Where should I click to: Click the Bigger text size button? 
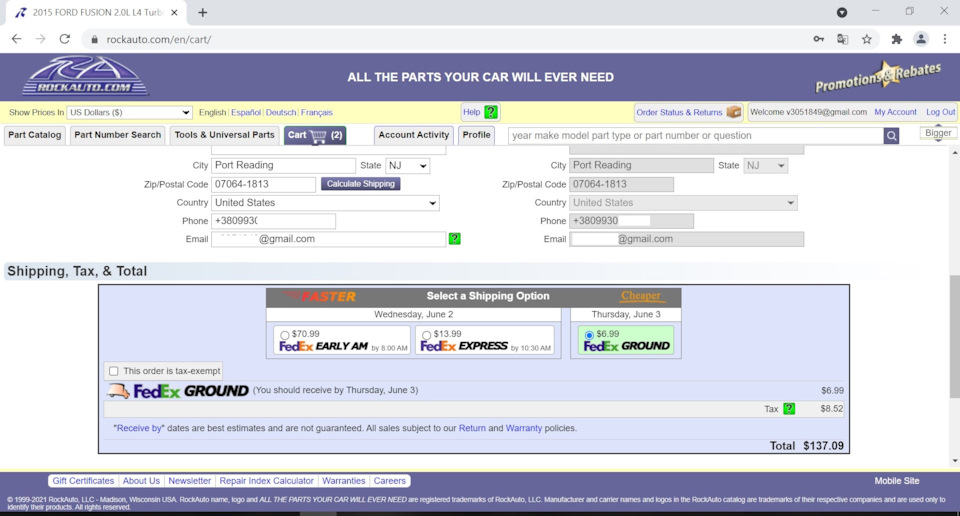point(938,133)
